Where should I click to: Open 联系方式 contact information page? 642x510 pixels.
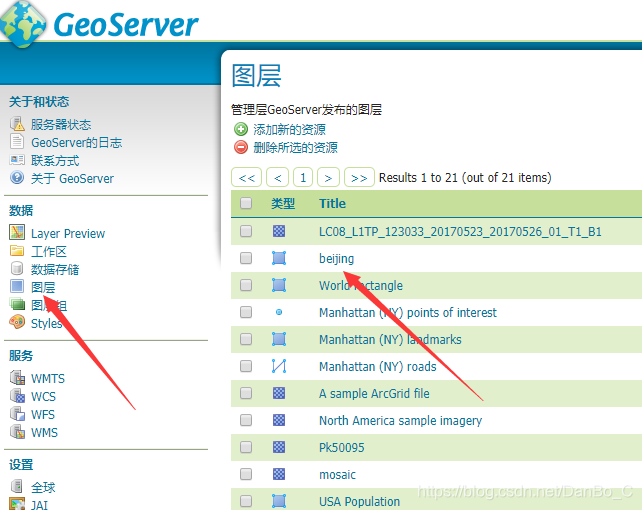click(x=55, y=160)
